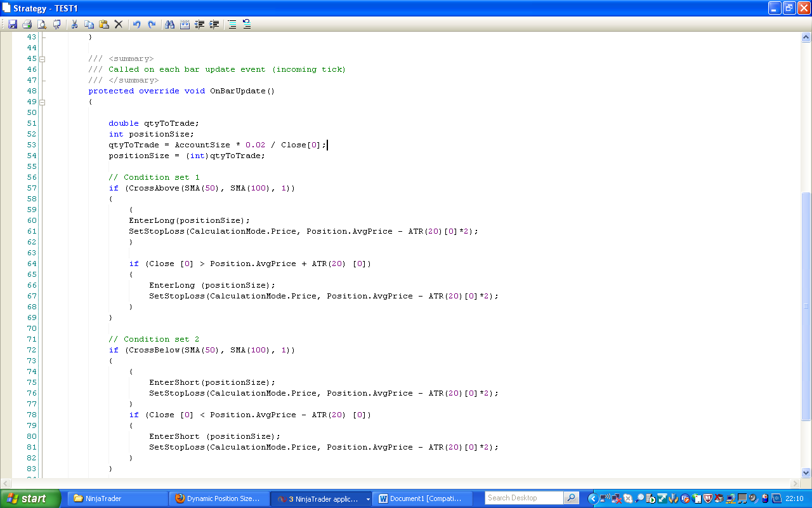Click 'EnterLong(positionSize);' on line 60
812x508 pixels.
[x=190, y=220]
